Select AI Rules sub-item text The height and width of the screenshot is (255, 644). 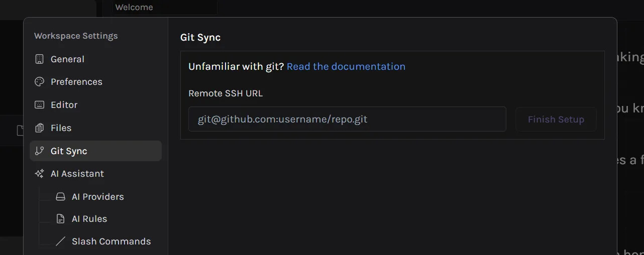pos(89,219)
